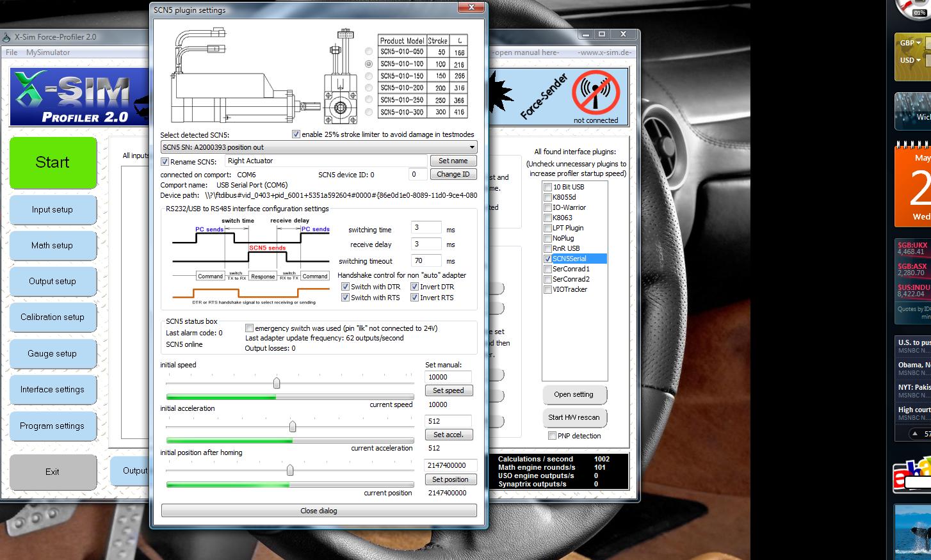931x560 pixels.
Task: Select the SCN5-010-100 model radio button
Action: tap(369, 64)
